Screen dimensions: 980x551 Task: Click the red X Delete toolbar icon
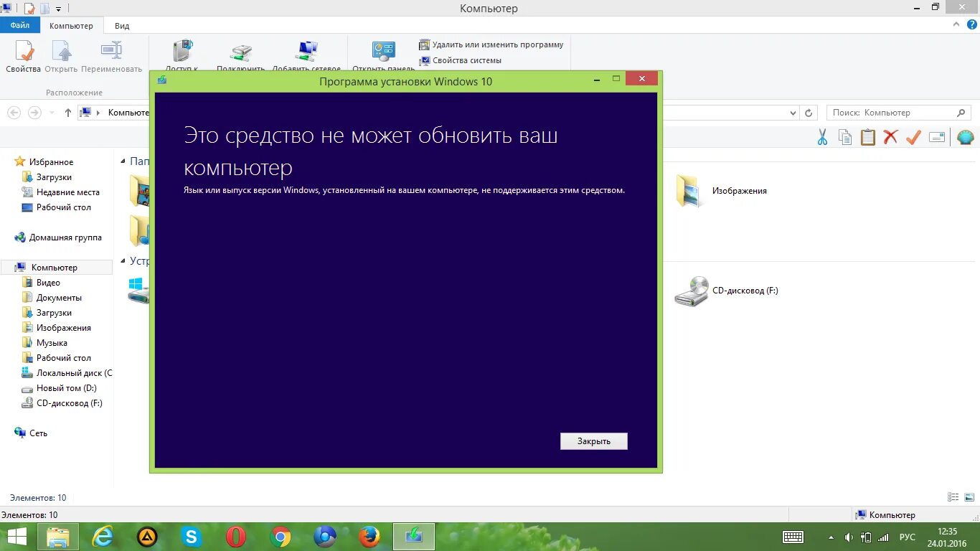click(890, 137)
